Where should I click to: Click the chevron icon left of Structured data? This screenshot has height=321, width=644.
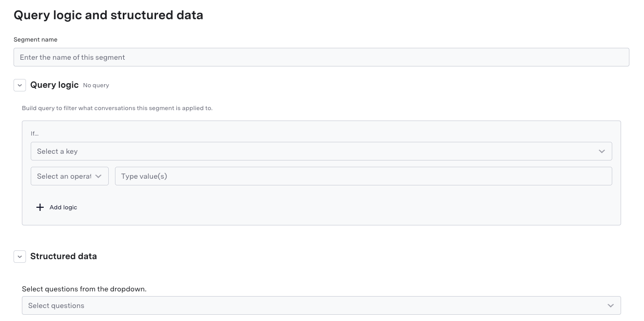20,256
